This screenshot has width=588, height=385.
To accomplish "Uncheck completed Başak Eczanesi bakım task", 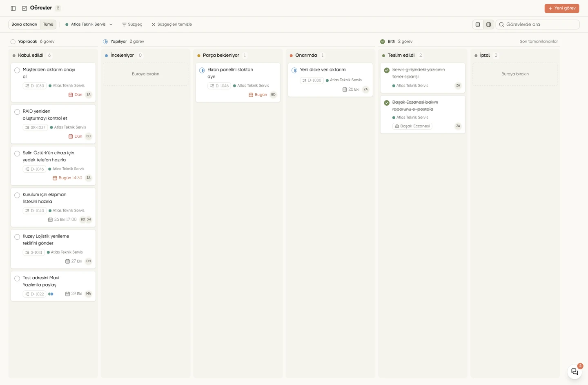I will tap(387, 103).
